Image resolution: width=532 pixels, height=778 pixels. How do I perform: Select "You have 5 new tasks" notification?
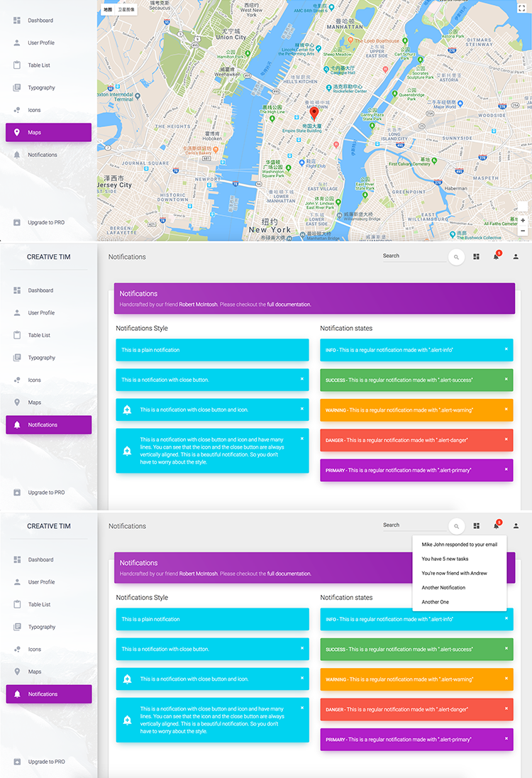pyautogui.click(x=445, y=559)
